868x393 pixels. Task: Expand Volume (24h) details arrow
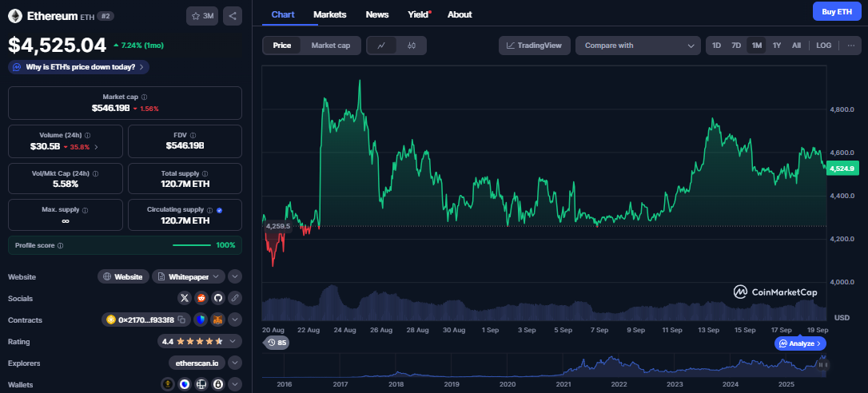(97, 147)
